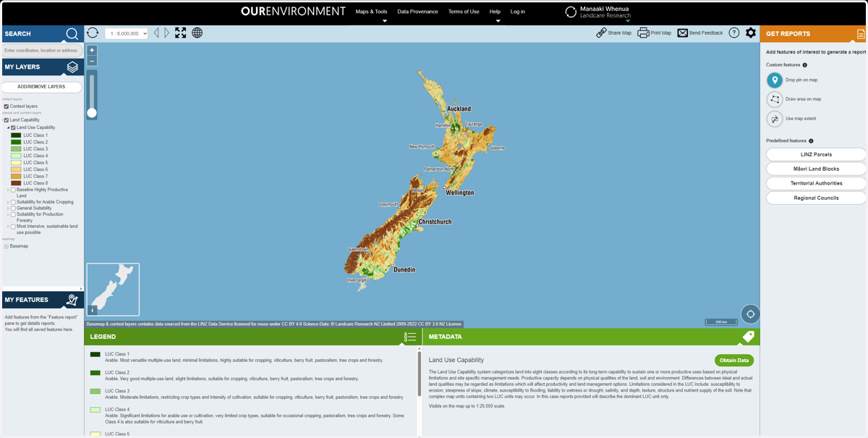
Task: Open the My Layers stack icon
Action: tap(72, 67)
